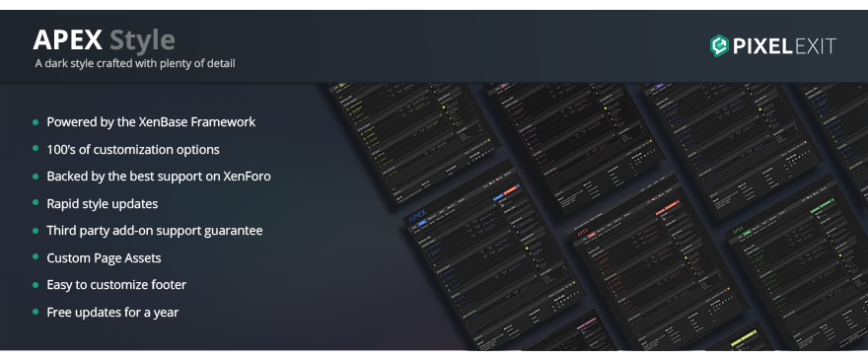Select '100's of customization options' line
Viewport: 868px width, 358px height.
click(x=133, y=149)
